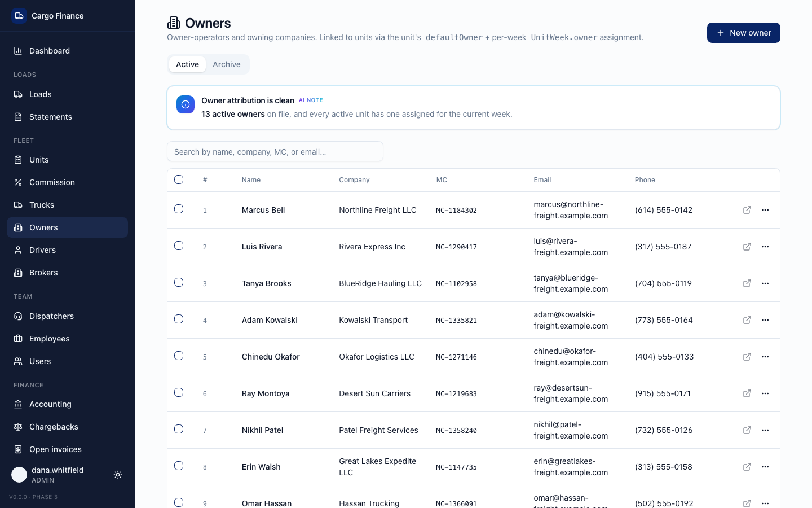Click the dana.whitfield user avatar

(x=19, y=475)
